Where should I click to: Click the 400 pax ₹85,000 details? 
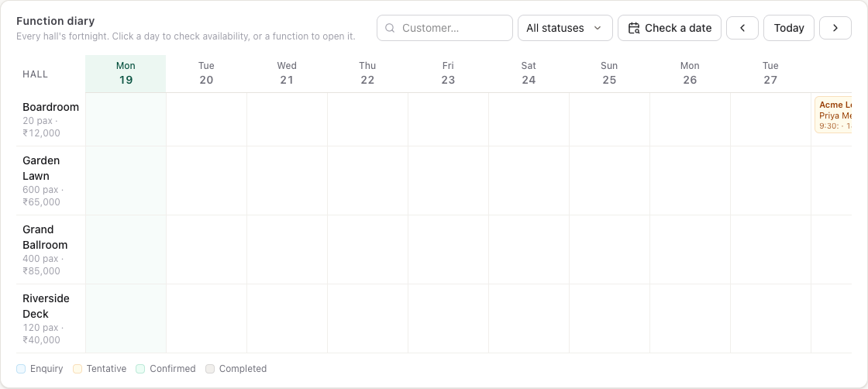(x=43, y=265)
